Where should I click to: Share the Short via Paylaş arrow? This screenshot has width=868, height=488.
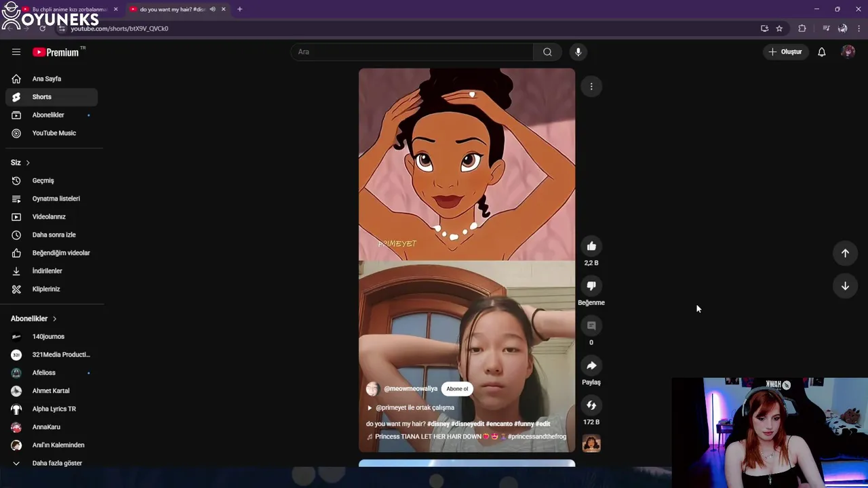591,365
